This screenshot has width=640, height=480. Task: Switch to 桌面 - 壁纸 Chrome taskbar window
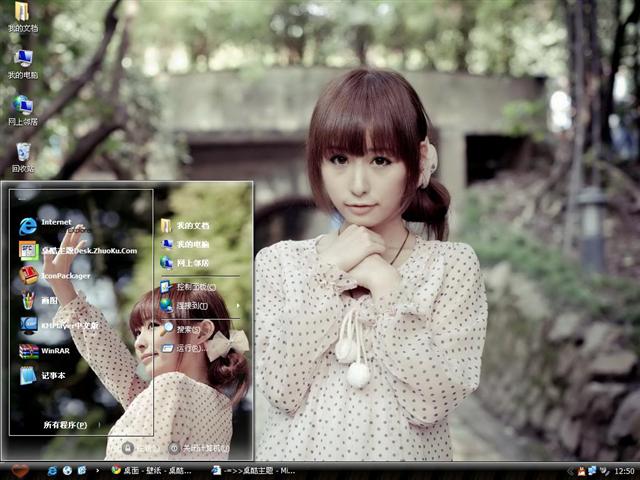152,471
